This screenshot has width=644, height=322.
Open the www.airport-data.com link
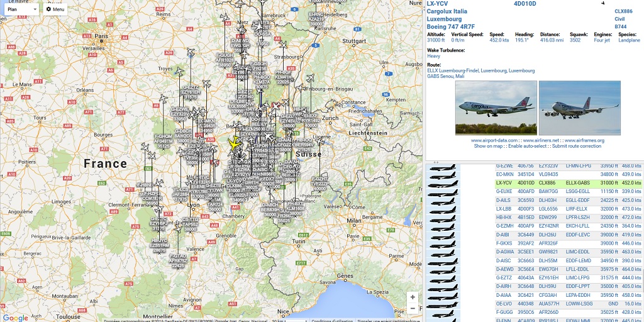(494, 140)
